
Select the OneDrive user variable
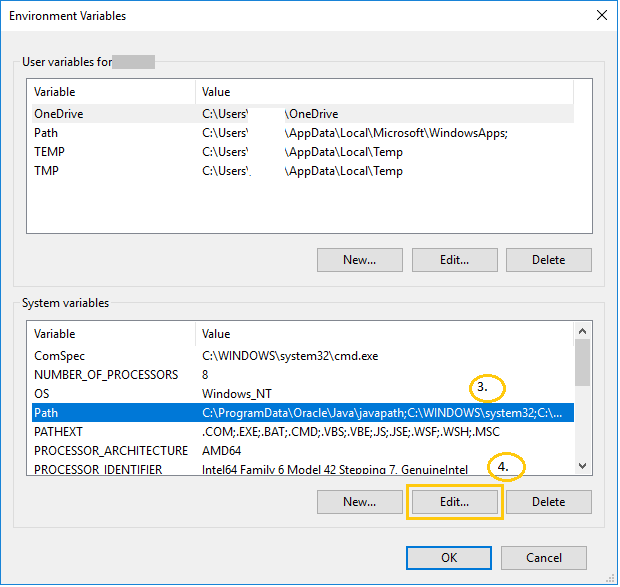58,114
